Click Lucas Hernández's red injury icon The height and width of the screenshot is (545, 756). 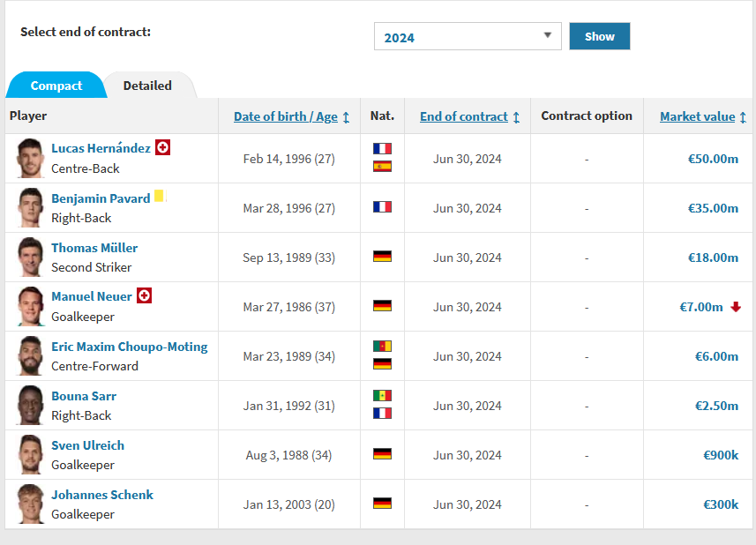[162, 148]
